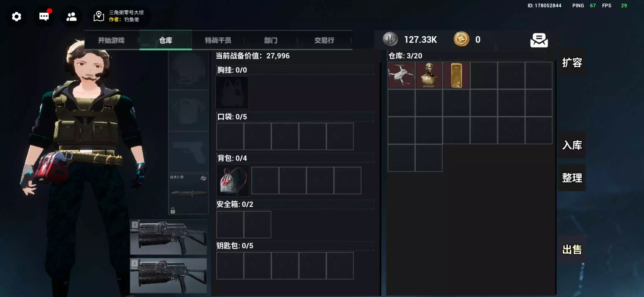This screenshot has width=644, height=297.
Task: Click the map location pin icon
Action: pos(99,16)
